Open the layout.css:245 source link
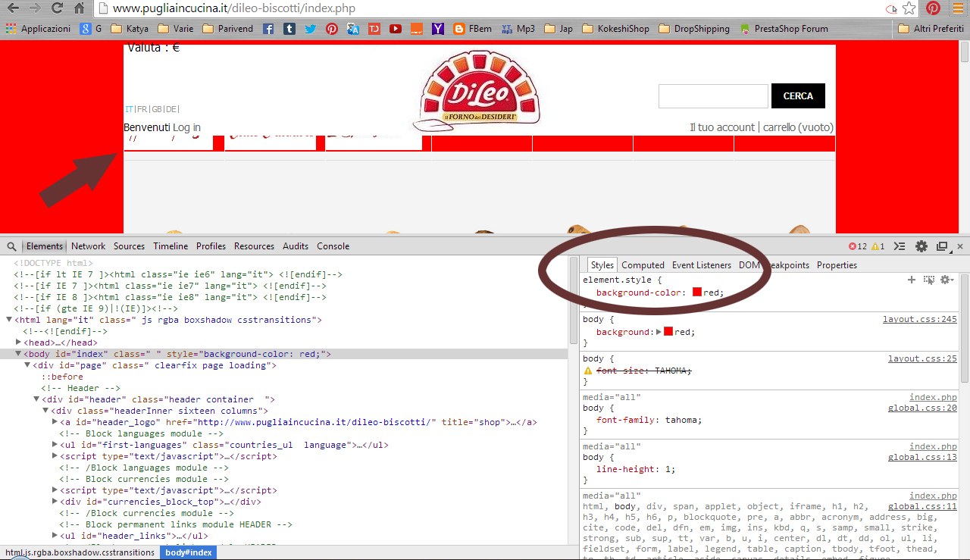 pos(920,320)
